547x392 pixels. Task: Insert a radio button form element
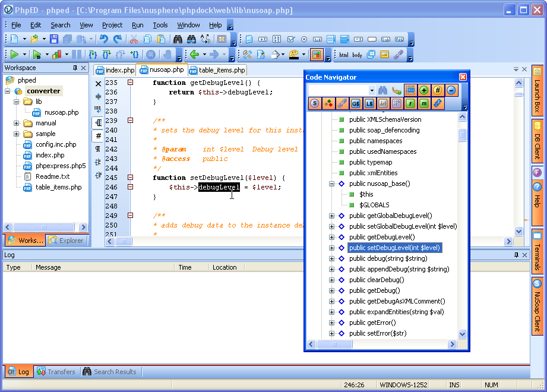304,39
